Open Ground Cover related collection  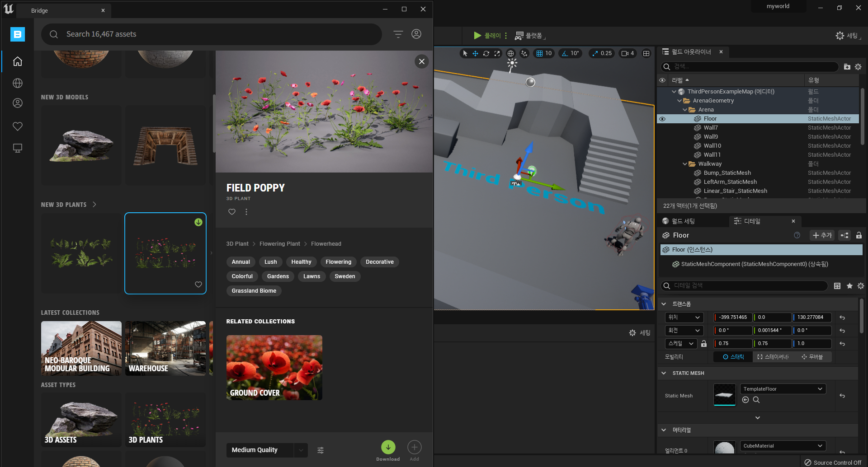(274, 368)
